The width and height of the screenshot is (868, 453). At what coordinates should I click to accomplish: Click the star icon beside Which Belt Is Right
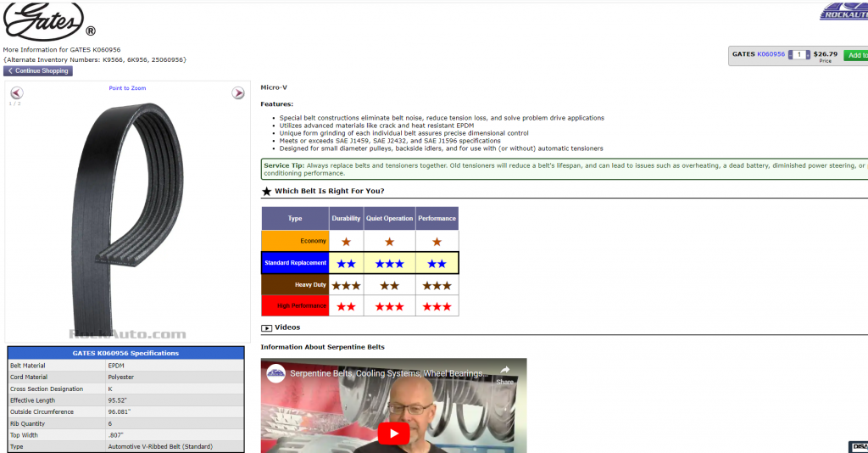tap(266, 191)
